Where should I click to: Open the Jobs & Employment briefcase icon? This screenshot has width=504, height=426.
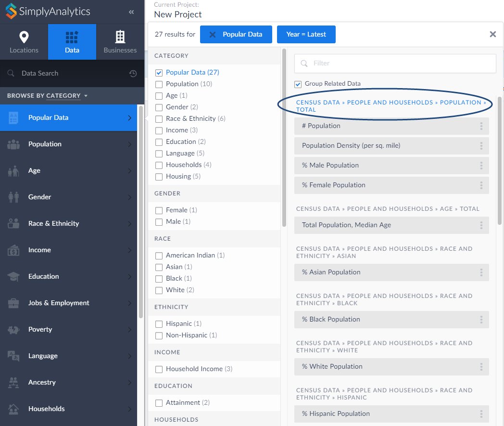click(14, 303)
